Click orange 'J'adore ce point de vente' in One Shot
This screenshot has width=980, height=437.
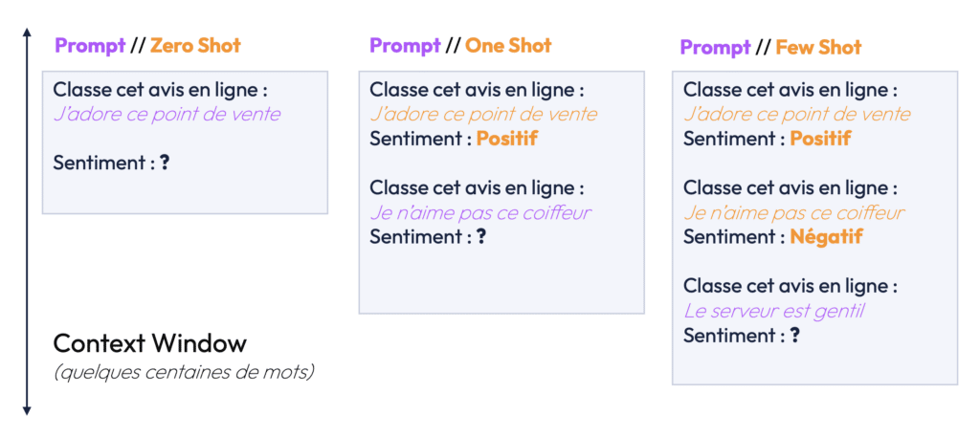(483, 114)
